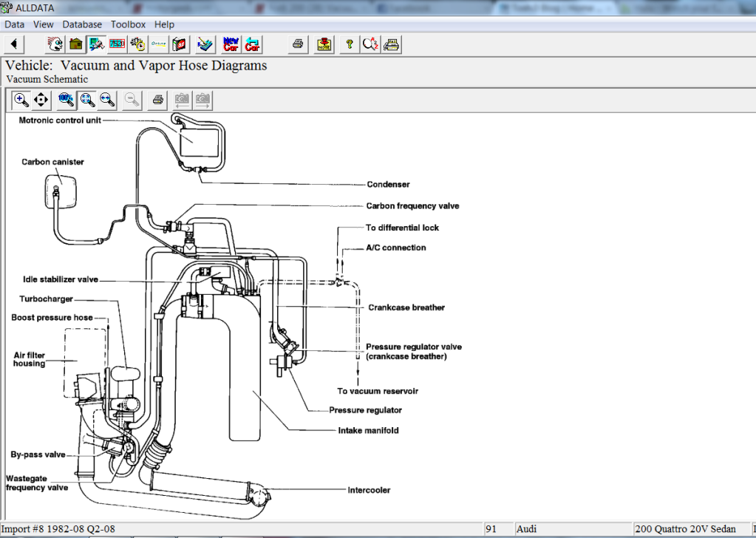Open the Online toolbar button
Image resolution: width=756 pixels, height=538 pixels.
[x=158, y=44]
